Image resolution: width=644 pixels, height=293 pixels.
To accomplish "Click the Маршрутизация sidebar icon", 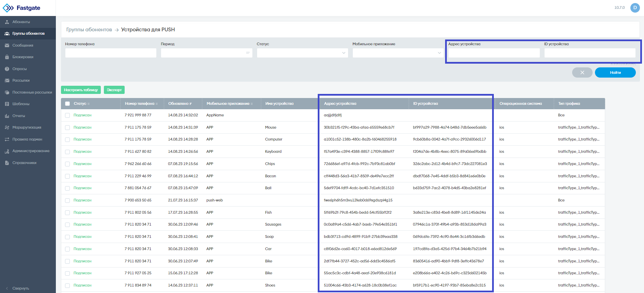I will coord(7,127).
